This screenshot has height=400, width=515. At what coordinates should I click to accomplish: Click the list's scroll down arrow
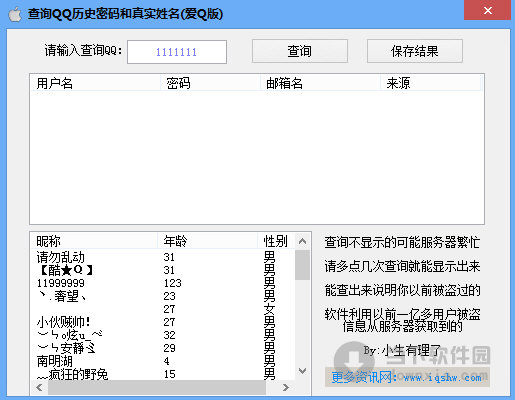pyautogui.click(x=302, y=371)
